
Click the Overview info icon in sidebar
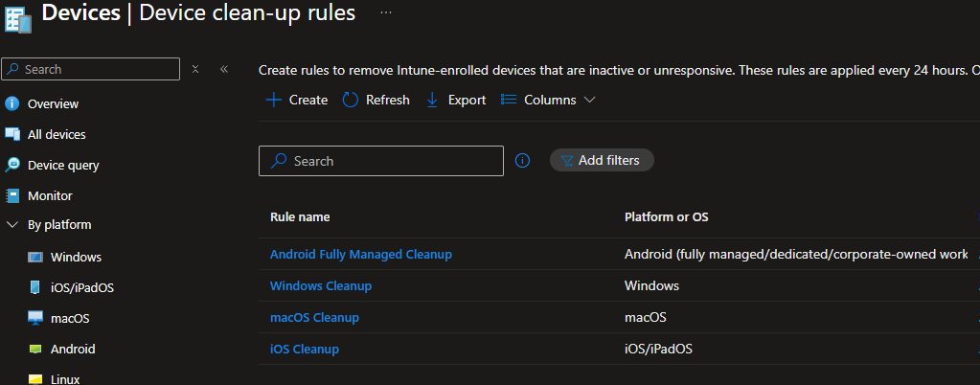pos(12,103)
